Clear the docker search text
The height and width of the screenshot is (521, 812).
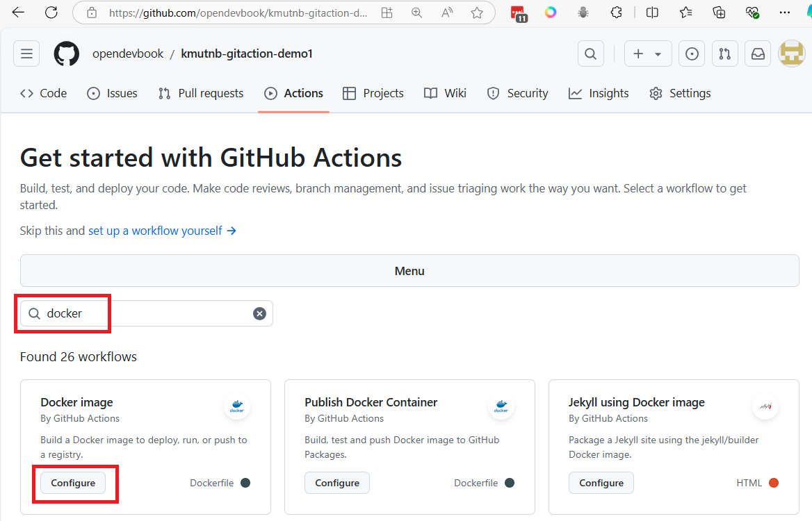click(x=259, y=313)
